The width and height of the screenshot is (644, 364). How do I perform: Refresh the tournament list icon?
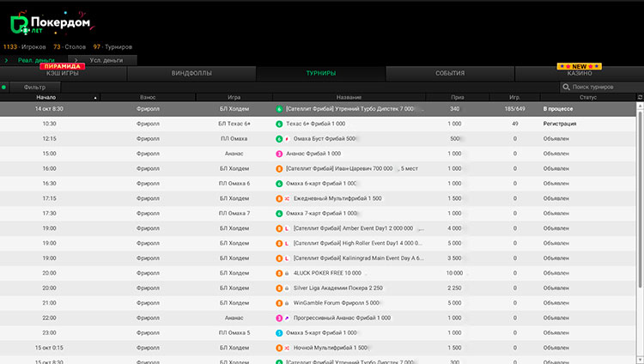click(640, 97)
